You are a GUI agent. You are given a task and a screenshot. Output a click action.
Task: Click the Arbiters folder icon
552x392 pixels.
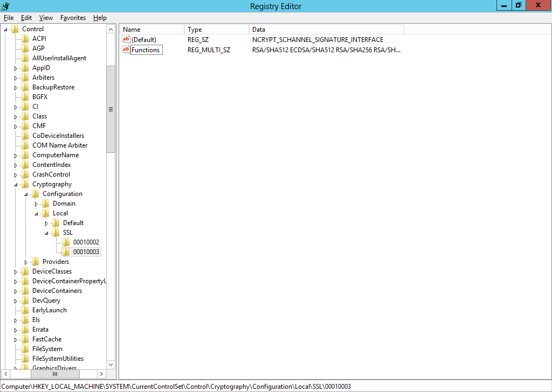pyautogui.click(x=25, y=78)
